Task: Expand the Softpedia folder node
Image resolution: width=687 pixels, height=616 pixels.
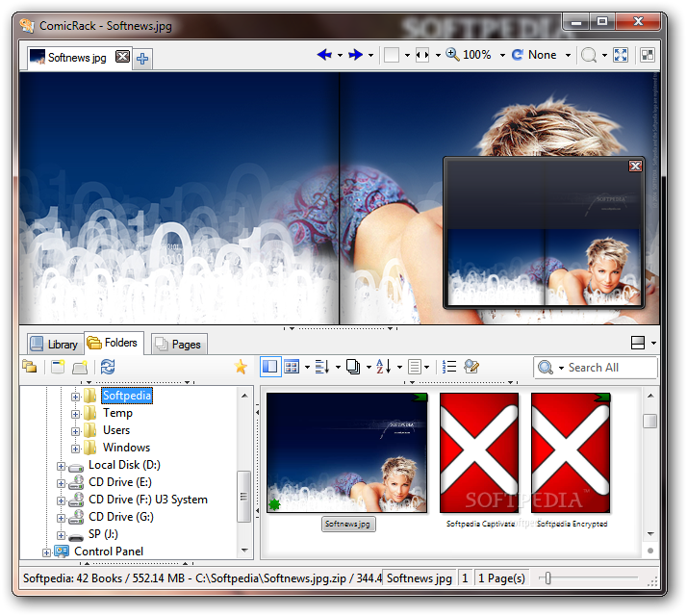Action: pyautogui.click(x=75, y=397)
